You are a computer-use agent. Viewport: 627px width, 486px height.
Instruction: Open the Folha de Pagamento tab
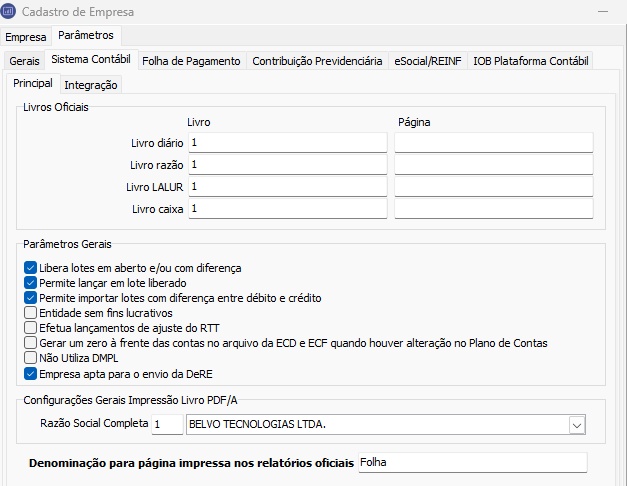tap(192, 61)
